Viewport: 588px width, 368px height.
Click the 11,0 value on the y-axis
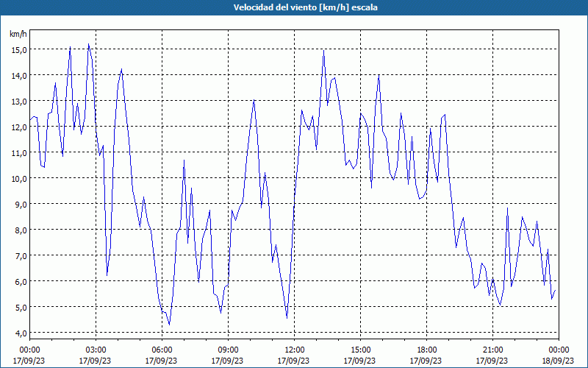18,153
